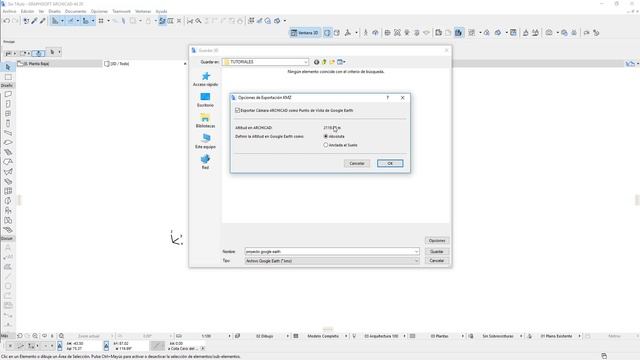Open Red network location in save dialog
The image size is (640, 360).
[205, 162]
